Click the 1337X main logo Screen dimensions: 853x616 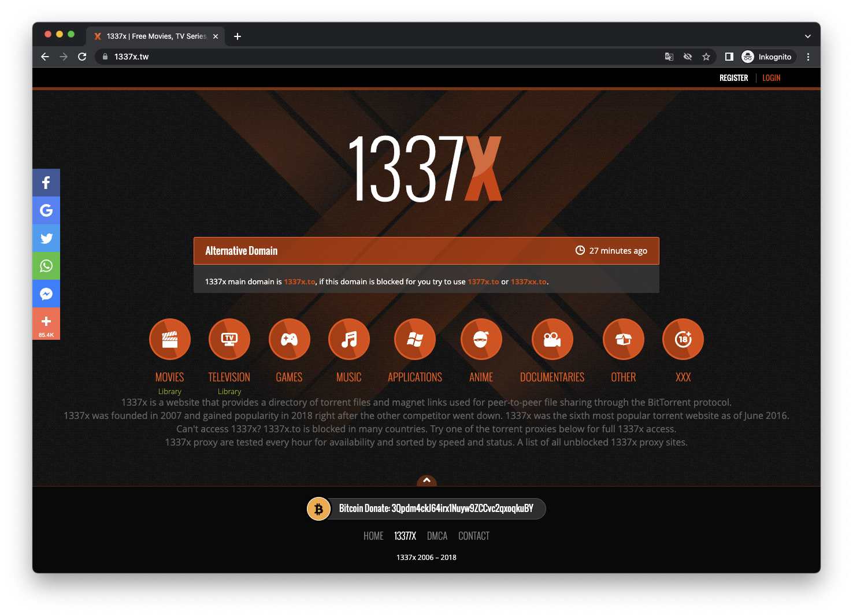click(426, 168)
